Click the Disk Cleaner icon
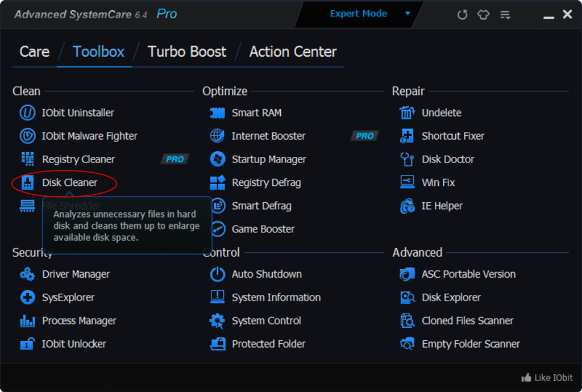 [27, 182]
